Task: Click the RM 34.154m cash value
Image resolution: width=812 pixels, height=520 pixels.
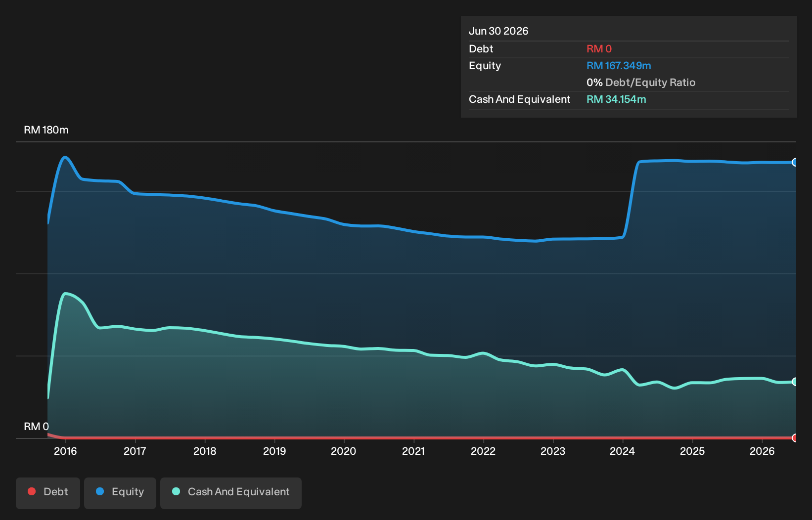Action: 616,99
